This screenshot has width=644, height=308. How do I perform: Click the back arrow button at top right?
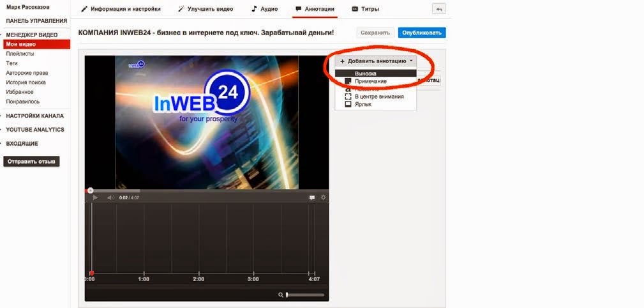click(x=439, y=9)
